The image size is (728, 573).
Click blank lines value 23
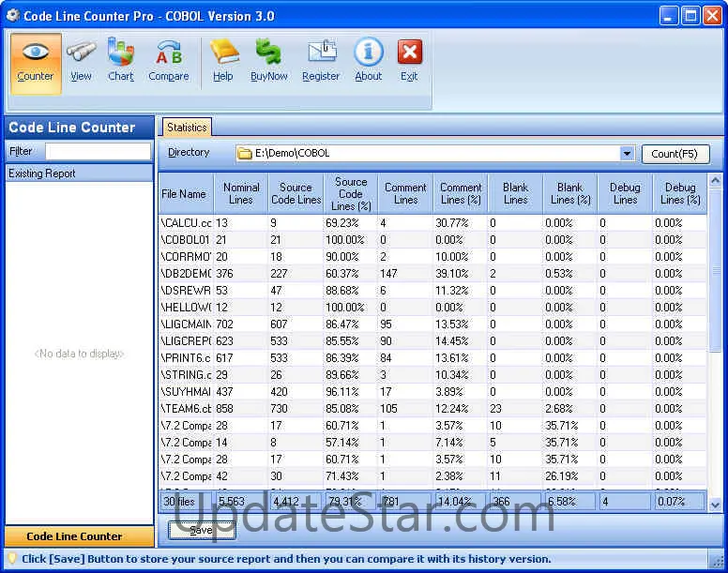pos(495,409)
